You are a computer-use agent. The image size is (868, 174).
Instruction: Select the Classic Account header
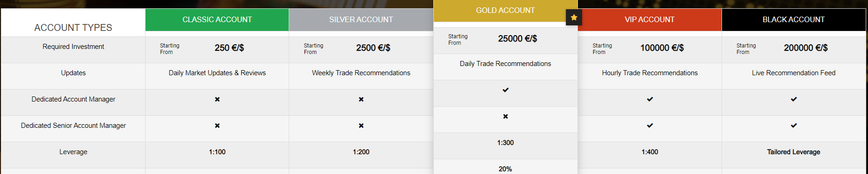[x=217, y=20]
